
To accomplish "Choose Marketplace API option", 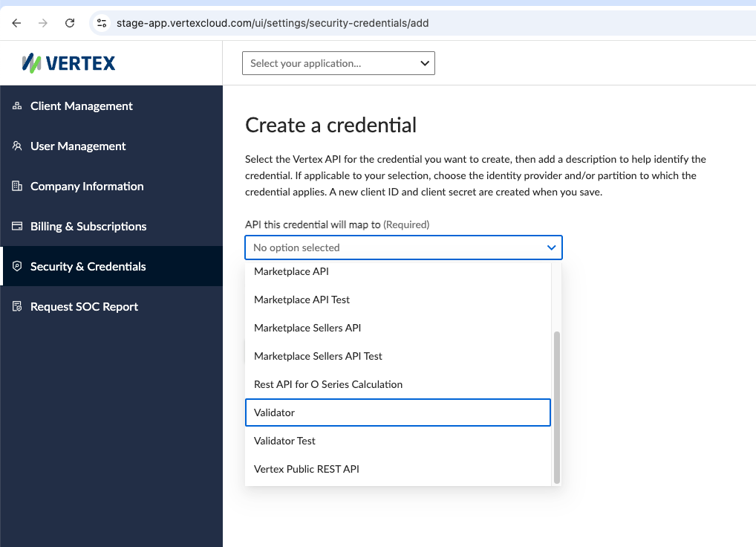I will [x=398, y=271].
